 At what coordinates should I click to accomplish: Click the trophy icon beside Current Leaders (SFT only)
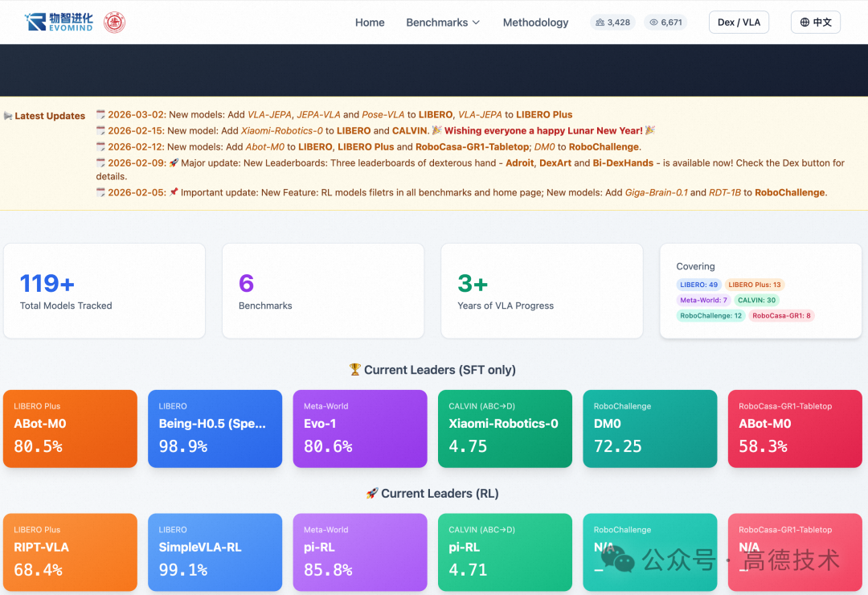(x=355, y=370)
